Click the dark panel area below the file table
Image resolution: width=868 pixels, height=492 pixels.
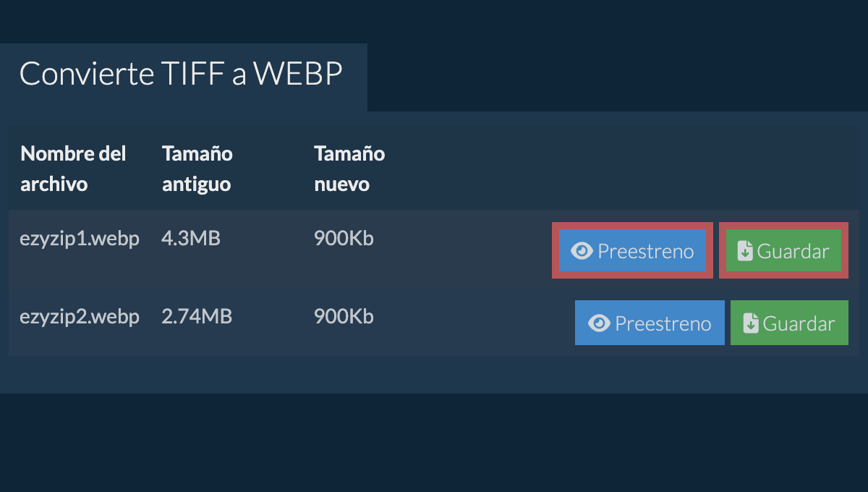pyautogui.click(x=434, y=374)
